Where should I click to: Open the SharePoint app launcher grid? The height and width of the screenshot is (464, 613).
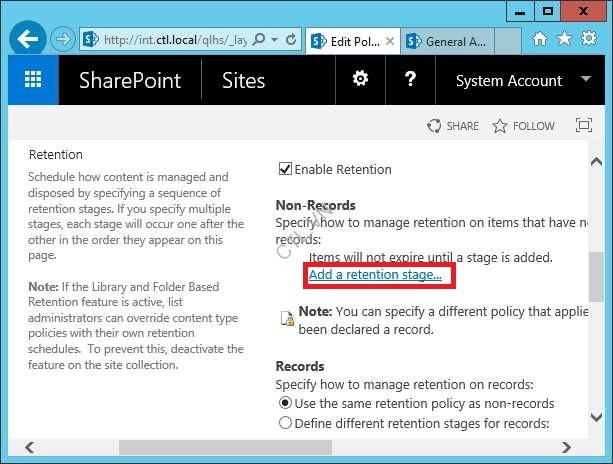(x=33, y=81)
